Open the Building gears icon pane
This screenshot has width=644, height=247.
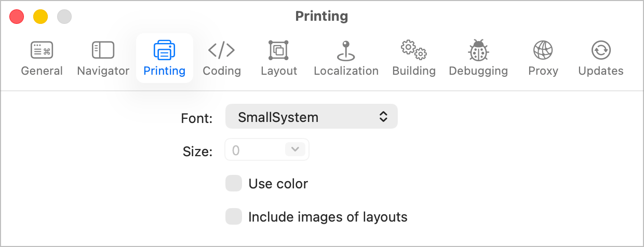pyautogui.click(x=413, y=50)
